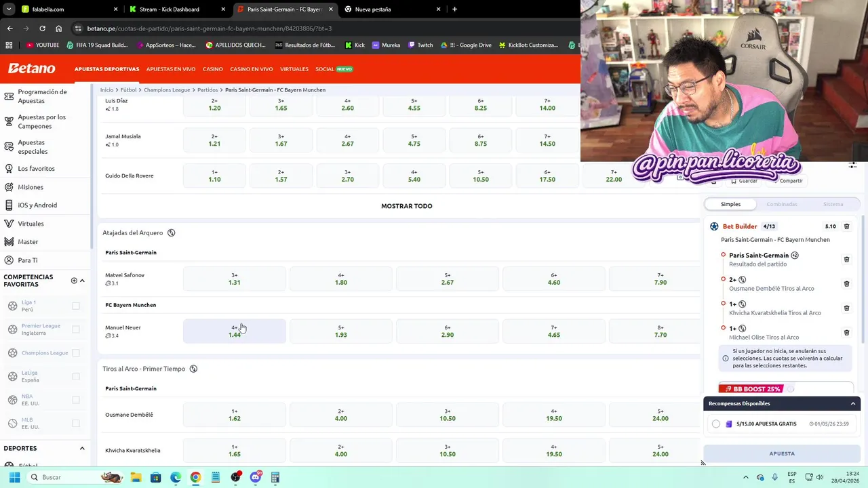868x488 pixels.
Task: Open the Apuestas en Vivo menu
Action: click(x=171, y=69)
